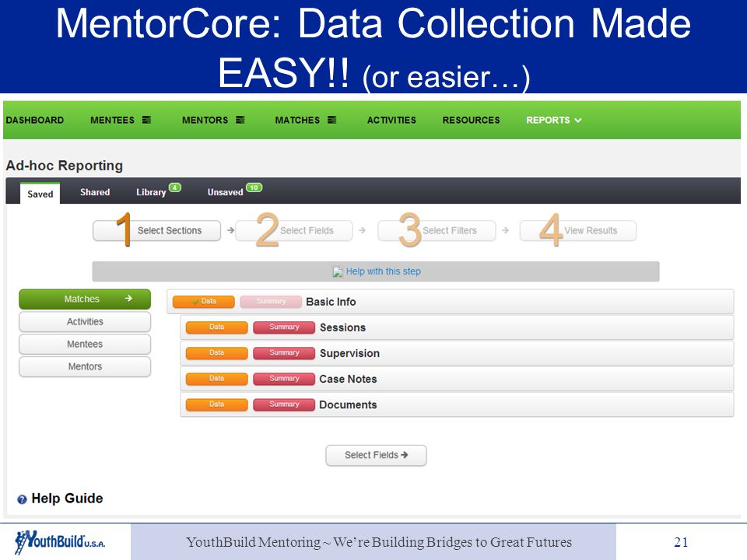747x560 pixels.
Task: Click the Unsaved count badge 10
Action: (x=254, y=187)
